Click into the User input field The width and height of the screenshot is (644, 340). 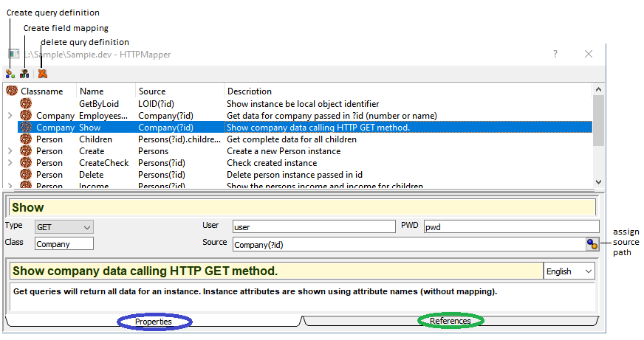[x=314, y=226]
